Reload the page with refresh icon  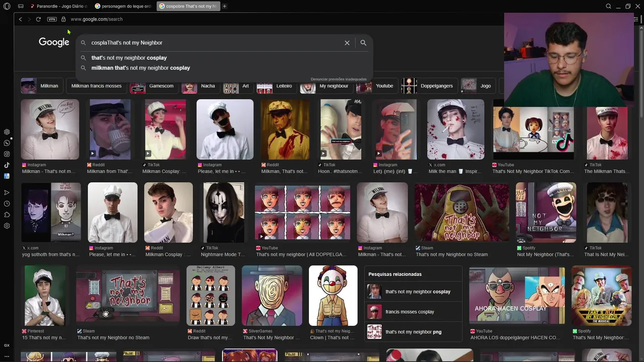[38, 19]
